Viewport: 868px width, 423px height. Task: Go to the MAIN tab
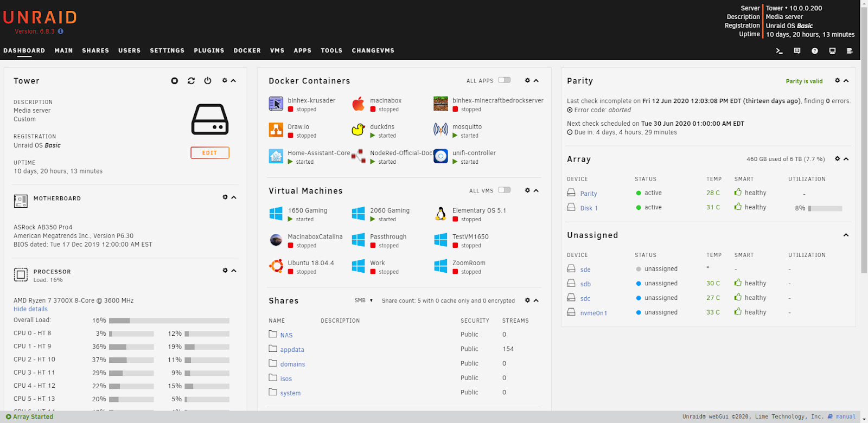[63, 50]
